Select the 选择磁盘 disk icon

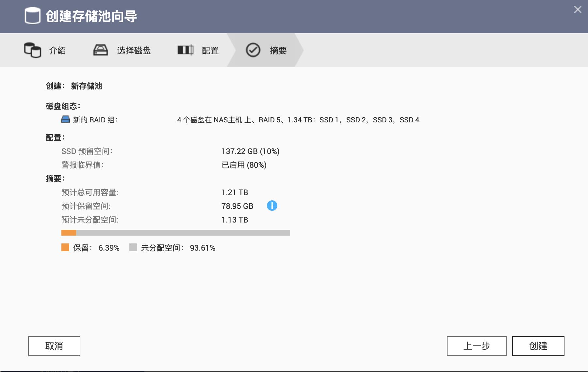[x=100, y=50]
